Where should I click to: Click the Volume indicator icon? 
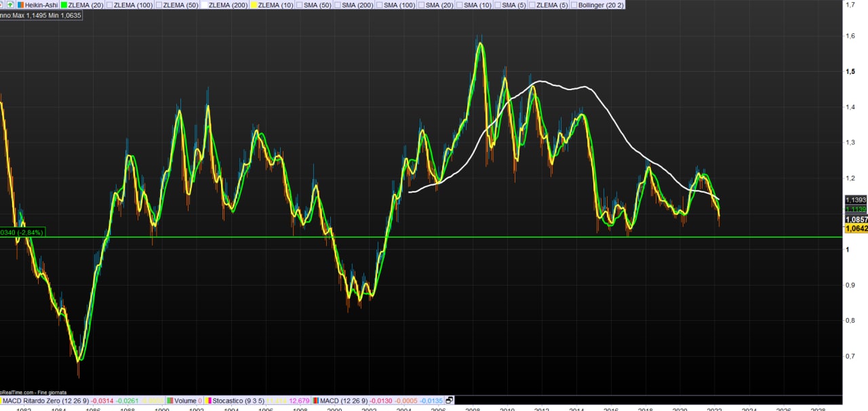(170, 401)
